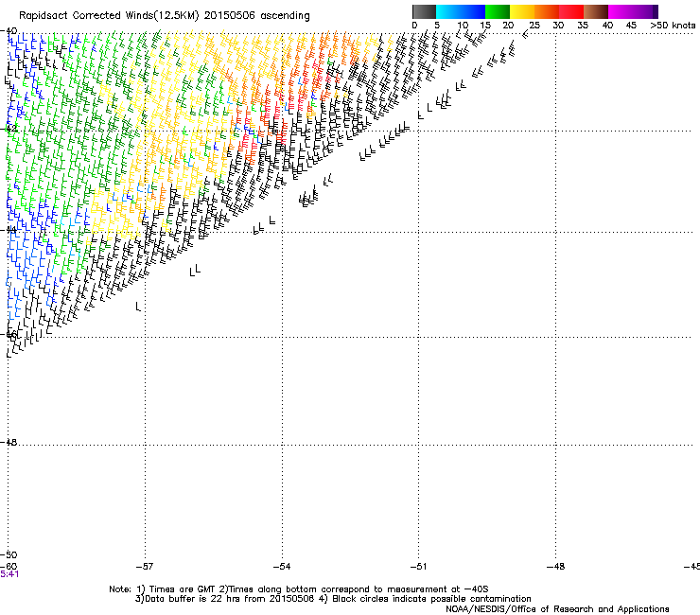
Task: Click the legend tick label '25'
Action: [534, 26]
